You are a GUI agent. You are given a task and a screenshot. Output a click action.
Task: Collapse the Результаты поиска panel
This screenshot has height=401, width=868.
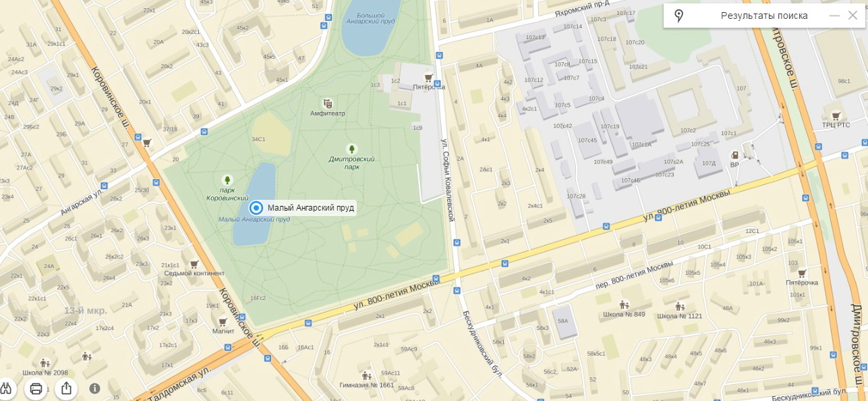click(x=834, y=16)
